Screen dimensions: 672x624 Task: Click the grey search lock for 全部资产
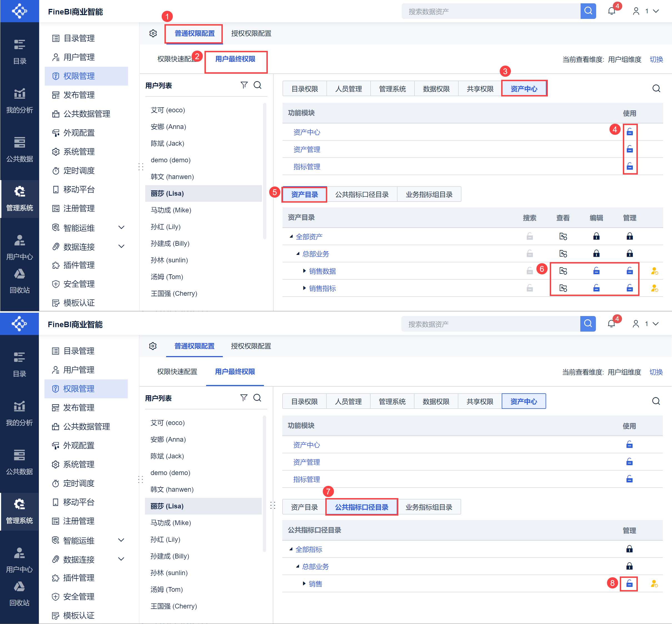click(529, 236)
